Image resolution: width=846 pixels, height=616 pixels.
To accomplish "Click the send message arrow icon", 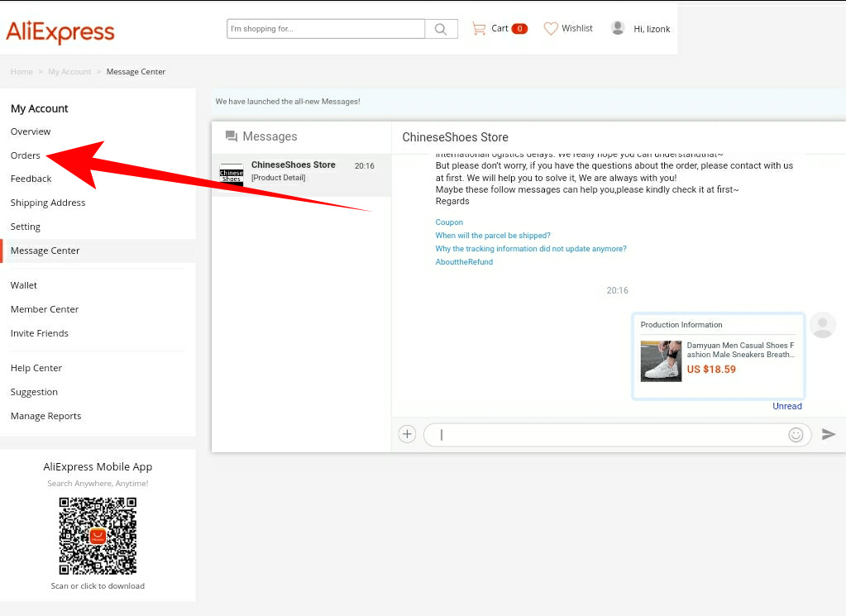I will (x=828, y=434).
